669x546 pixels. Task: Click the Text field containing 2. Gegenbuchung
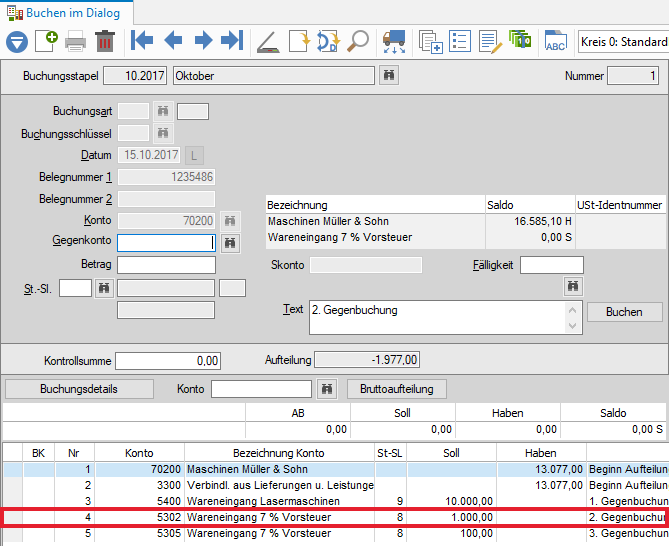pos(445,317)
